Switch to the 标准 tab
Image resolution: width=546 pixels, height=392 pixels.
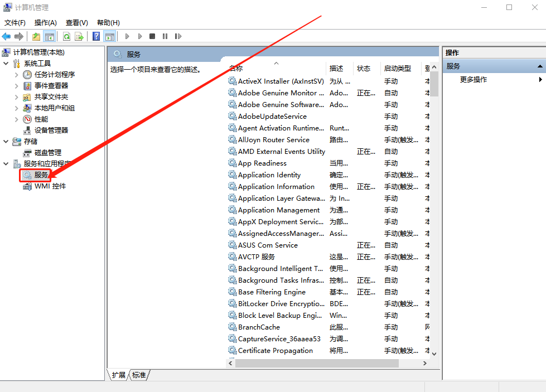[138, 375]
